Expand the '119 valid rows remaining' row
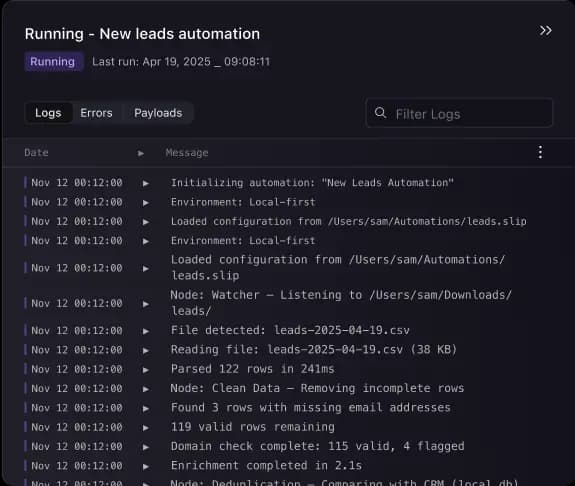The image size is (575, 486). [x=146, y=428]
